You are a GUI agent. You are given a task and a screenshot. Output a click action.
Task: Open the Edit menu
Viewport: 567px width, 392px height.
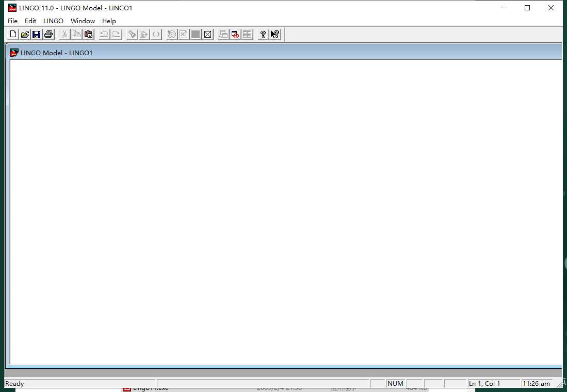tap(30, 21)
